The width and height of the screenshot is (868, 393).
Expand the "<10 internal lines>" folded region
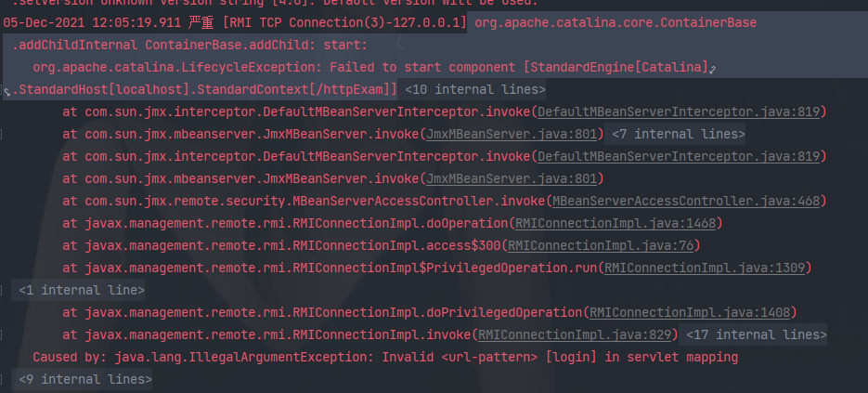pyautogui.click(x=475, y=90)
